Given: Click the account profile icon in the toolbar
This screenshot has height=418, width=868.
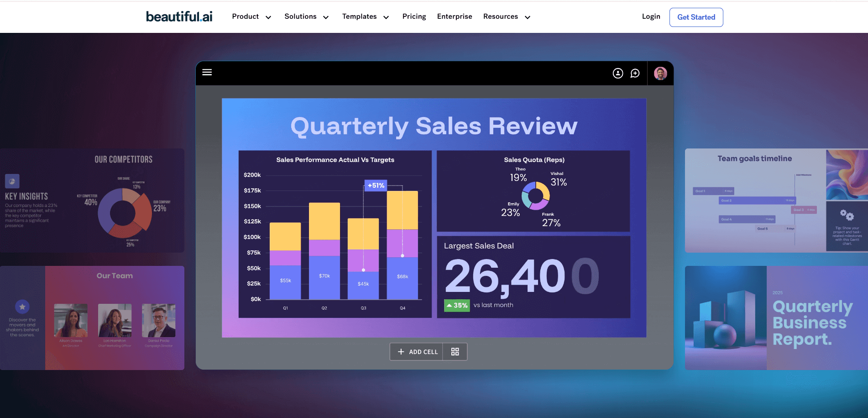Looking at the screenshot, I should pyautogui.click(x=618, y=73).
